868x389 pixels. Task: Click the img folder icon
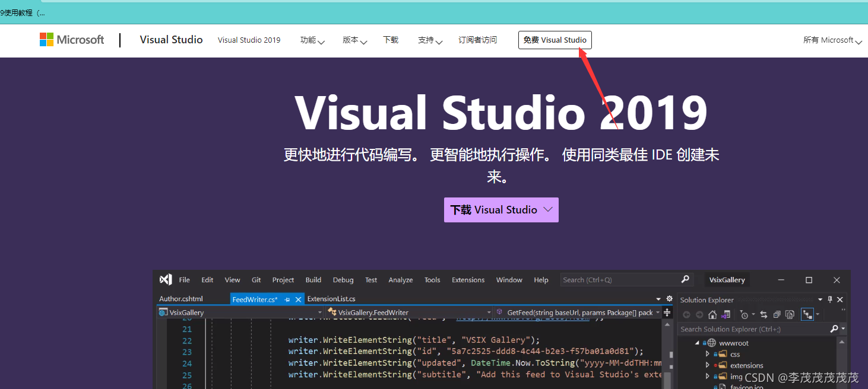[722, 377]
